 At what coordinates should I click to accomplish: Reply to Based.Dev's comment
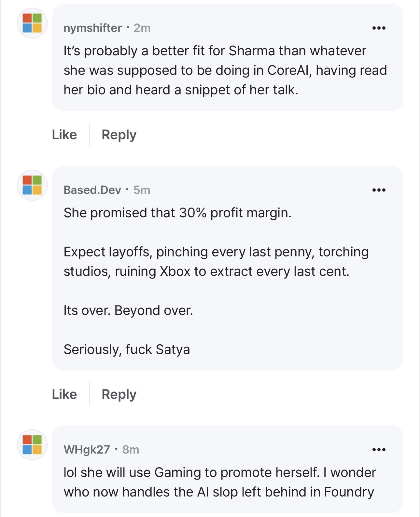pos(119,395)
